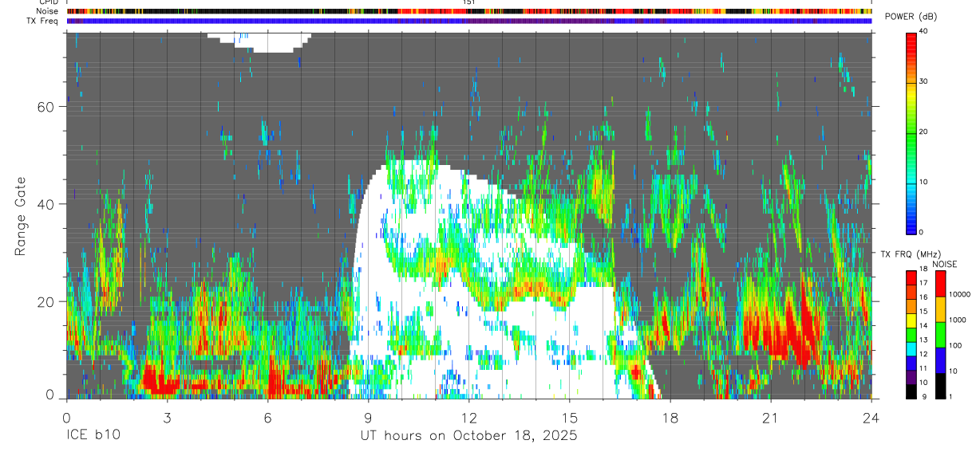Click the 'Noise' row label at top
This screenshot has height=452, width=980.
(x=49, y=11)
